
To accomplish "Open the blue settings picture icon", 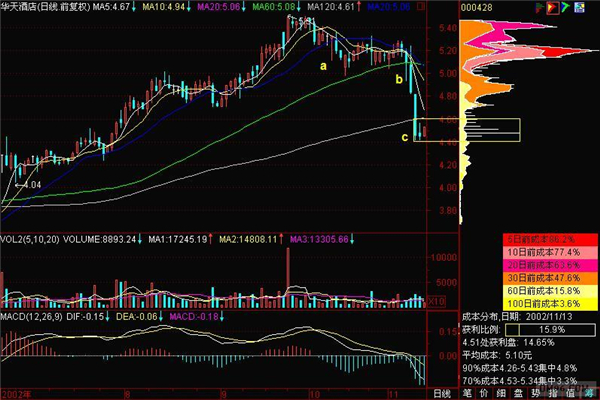I will (x=579, y=7).
